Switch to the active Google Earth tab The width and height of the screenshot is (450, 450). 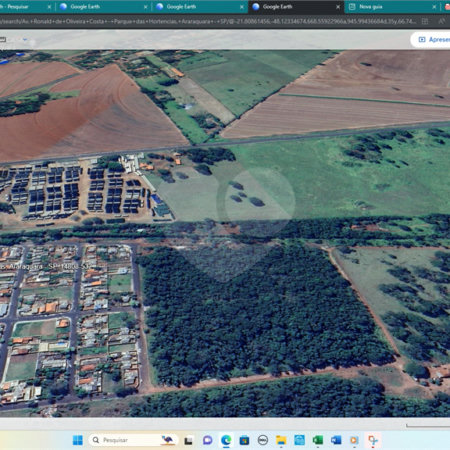coord(295,7)
